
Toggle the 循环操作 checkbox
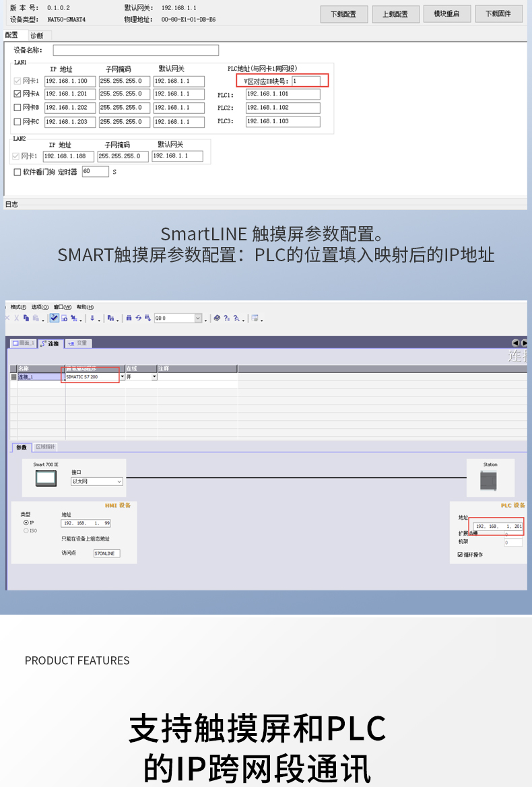click(x=460, y=555)
